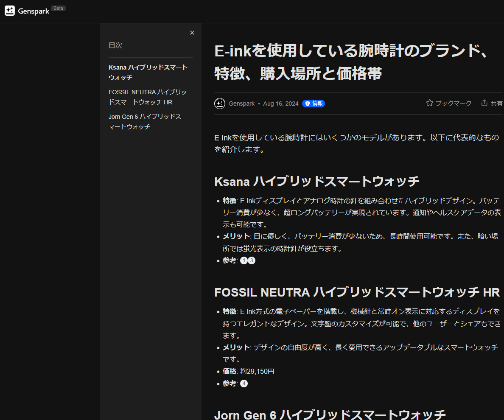Image resolution: width=504 pixels, height=420 pixels.
Task: Click the blue 情報 shield badge
Action: 314,104
